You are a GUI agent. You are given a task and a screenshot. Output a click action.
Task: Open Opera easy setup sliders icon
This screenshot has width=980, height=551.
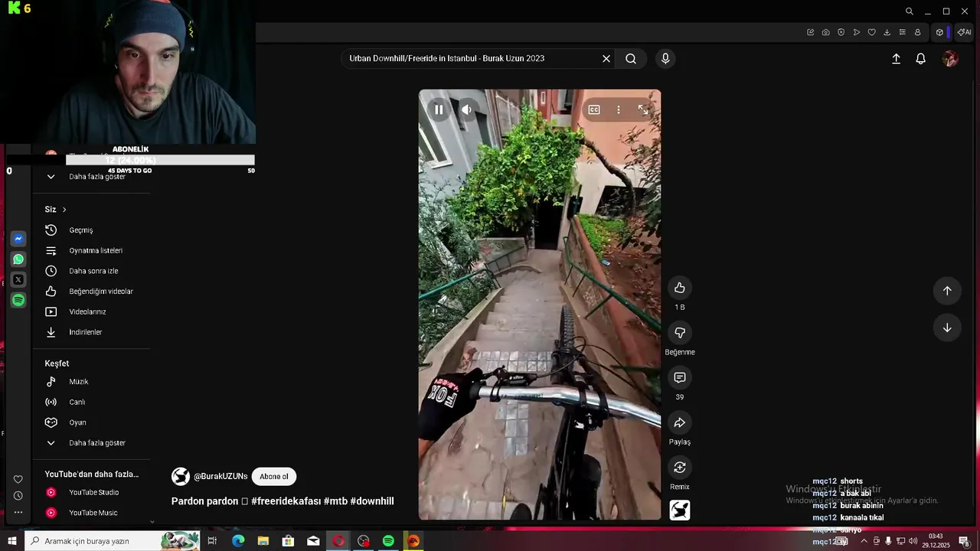[902, 32]
